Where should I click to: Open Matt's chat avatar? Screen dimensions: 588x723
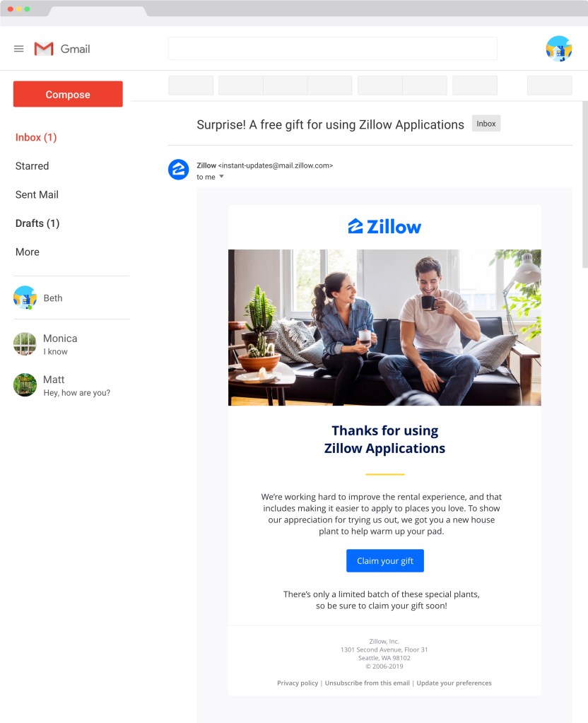pyautogui.click(x=25, y=385)
